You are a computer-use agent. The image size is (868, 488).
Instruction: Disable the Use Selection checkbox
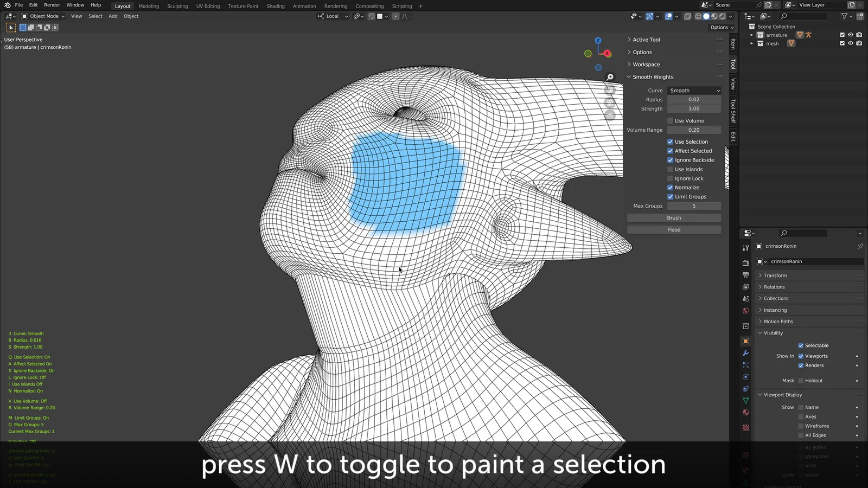671,142
